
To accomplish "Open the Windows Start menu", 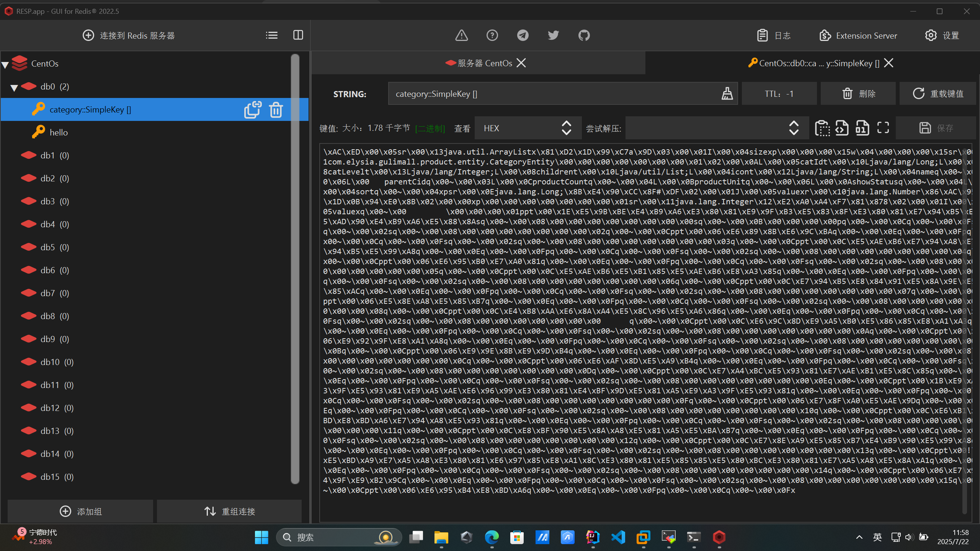I will click(261, 537).
